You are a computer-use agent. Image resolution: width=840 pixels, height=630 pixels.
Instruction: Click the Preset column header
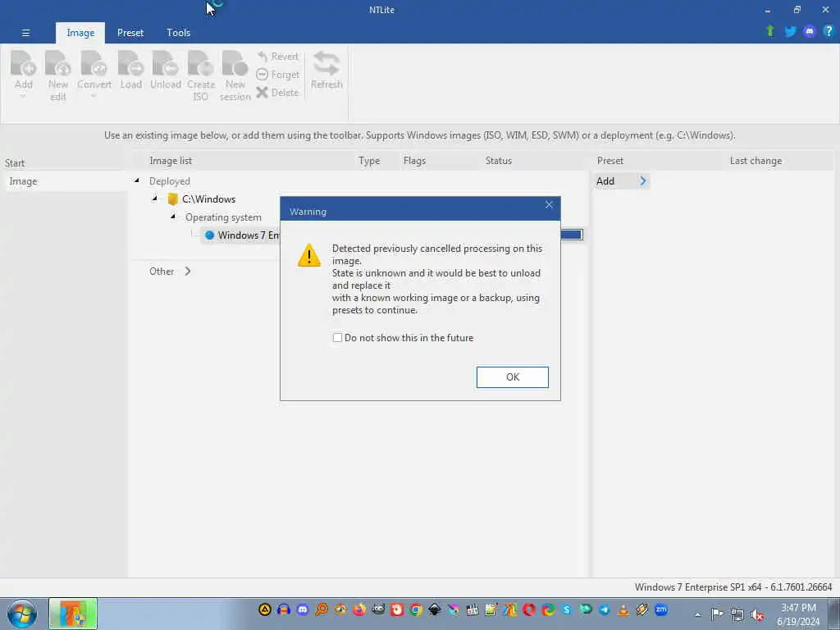click(610, 161)
